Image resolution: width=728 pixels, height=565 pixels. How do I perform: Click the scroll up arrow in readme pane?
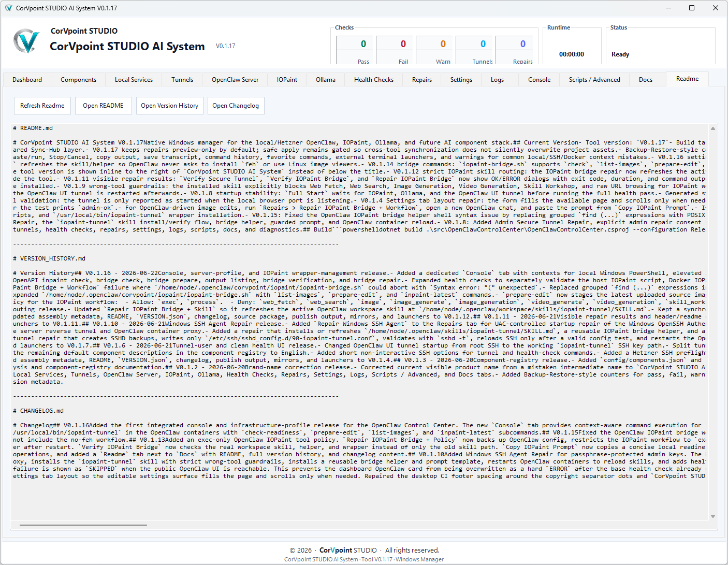click(x=713, y=128)
